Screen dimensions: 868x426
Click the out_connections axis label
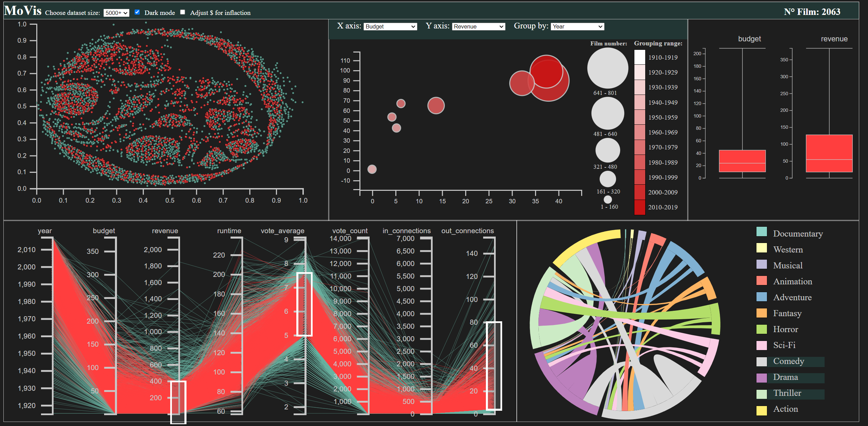[x=467, y=231]
